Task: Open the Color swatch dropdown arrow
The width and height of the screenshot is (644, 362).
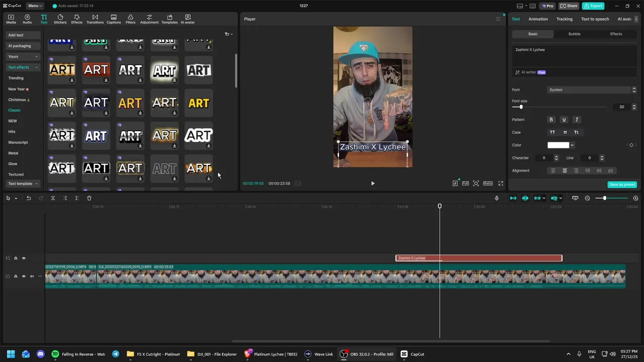Action: [572, 145]
